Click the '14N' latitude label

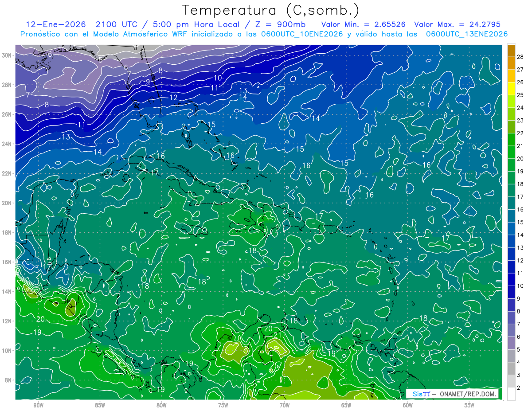click(x=6, y=291)
